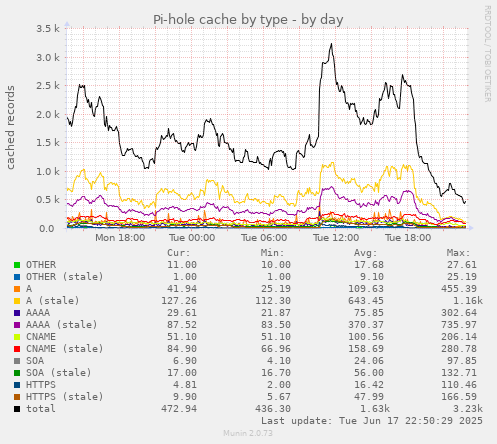
Task: Click the 'SOA (stale)' legend label
Action: pos(59,373)
